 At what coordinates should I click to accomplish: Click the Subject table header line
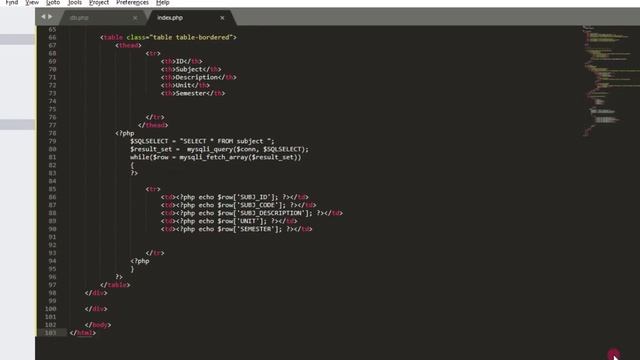(191, 69)
